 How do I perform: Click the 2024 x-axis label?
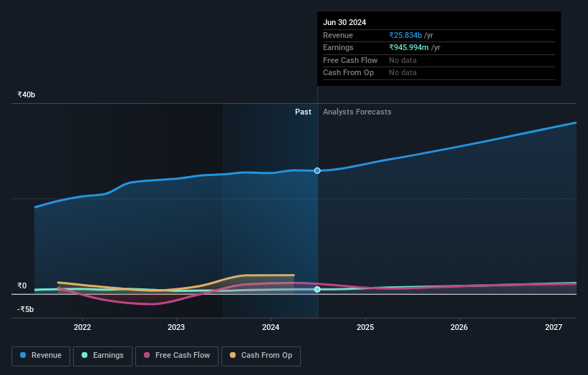(271, 327)
